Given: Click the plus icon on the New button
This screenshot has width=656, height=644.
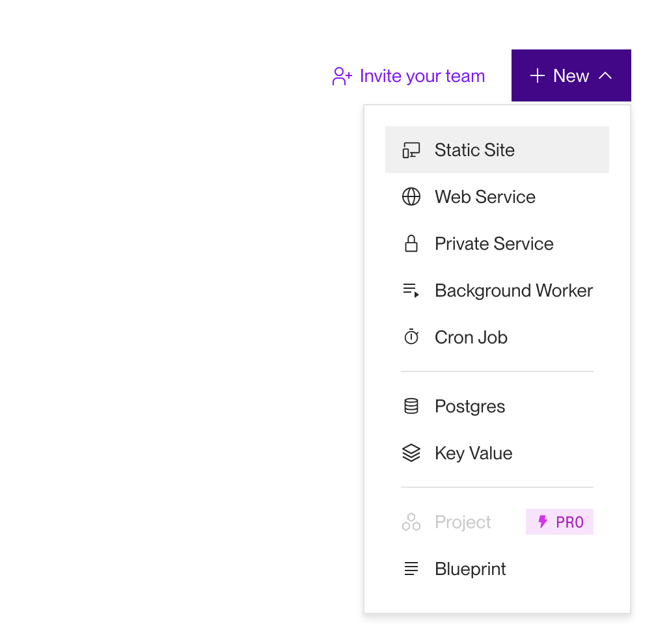Looking at the screenshot, I should click(537, 75).
